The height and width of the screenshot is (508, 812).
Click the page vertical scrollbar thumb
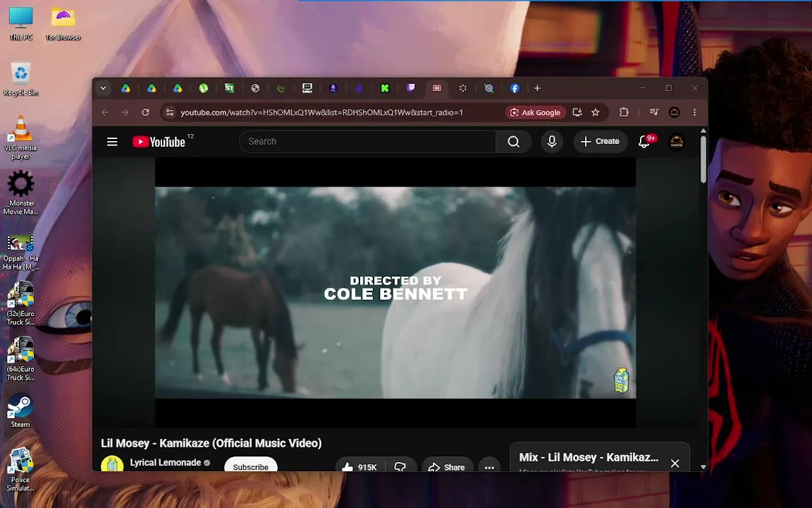(x=703, y=159)
